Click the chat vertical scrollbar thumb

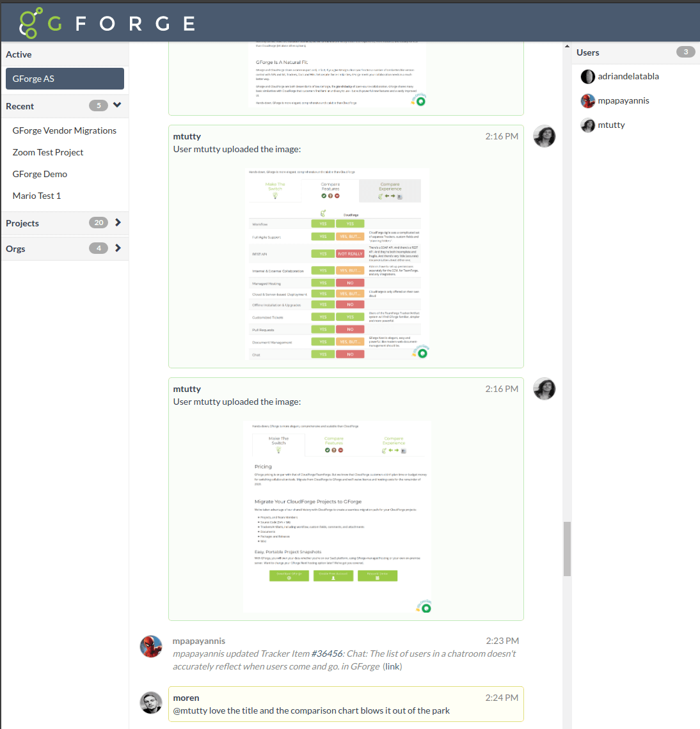click(x=567, y=549)
